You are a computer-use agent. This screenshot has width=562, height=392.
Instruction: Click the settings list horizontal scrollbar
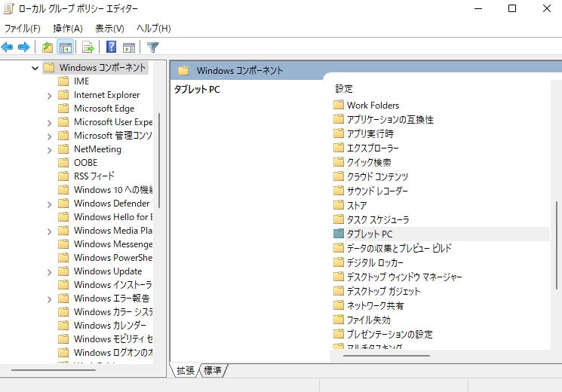pyautogui.click(x=386, y=356)
